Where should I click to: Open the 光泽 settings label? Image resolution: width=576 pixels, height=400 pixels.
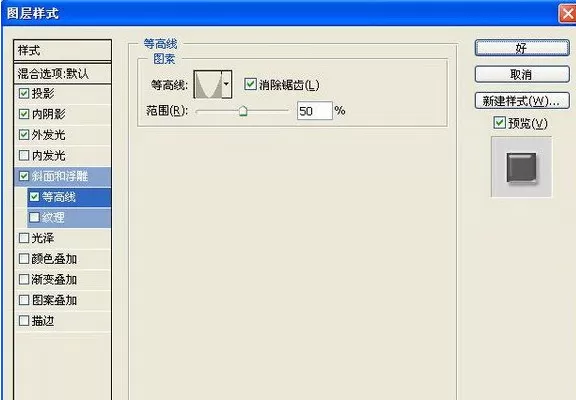coord(43,238)
